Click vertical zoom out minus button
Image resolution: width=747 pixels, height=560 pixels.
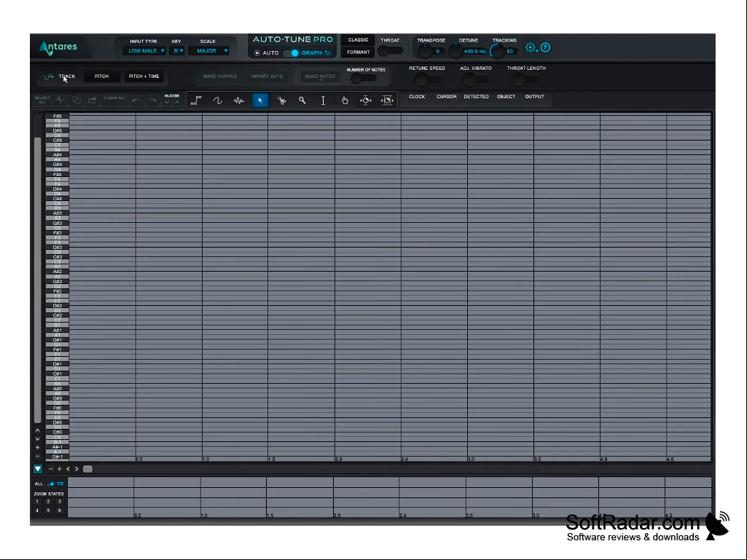click(38, 456)
